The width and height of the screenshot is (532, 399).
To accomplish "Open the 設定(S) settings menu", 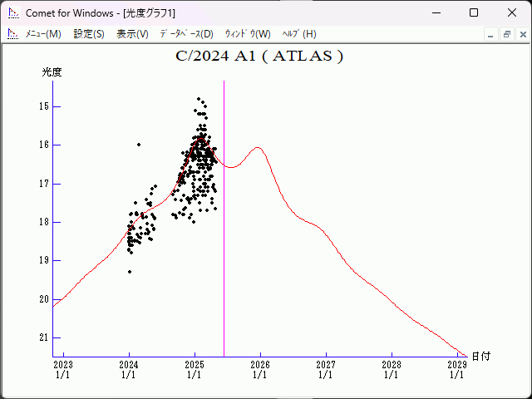I will (89, 34).
